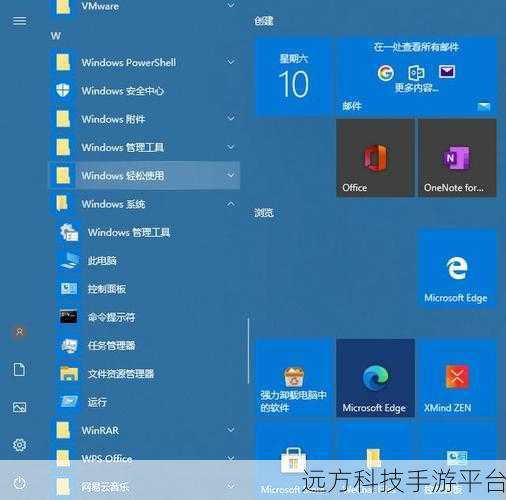The width and height of the screenshot is (506, 500).
Task: Expand 网易云音乐 folder chevron
Action: pos(230,487)
